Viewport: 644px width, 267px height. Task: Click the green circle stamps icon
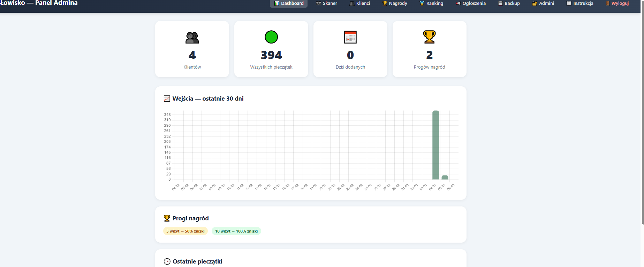click(x=271, y=37)
